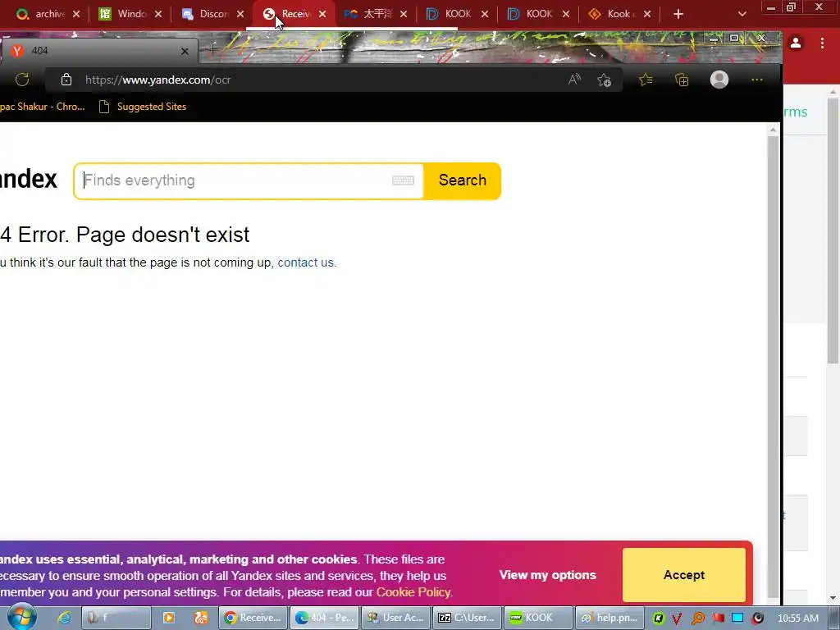Click the UC Browser taskbar icon
Image resolution: width=840 pixels, height=630 pixels.
201,618
